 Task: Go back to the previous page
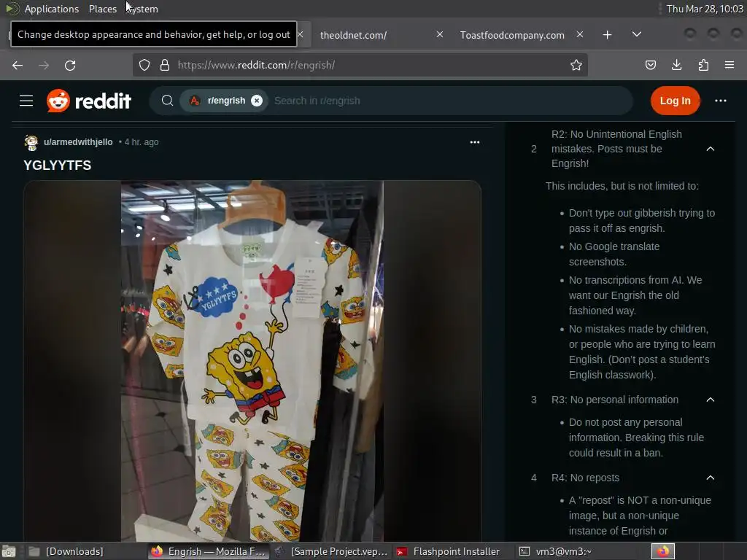pyautogui.click(x=18, y=65)
